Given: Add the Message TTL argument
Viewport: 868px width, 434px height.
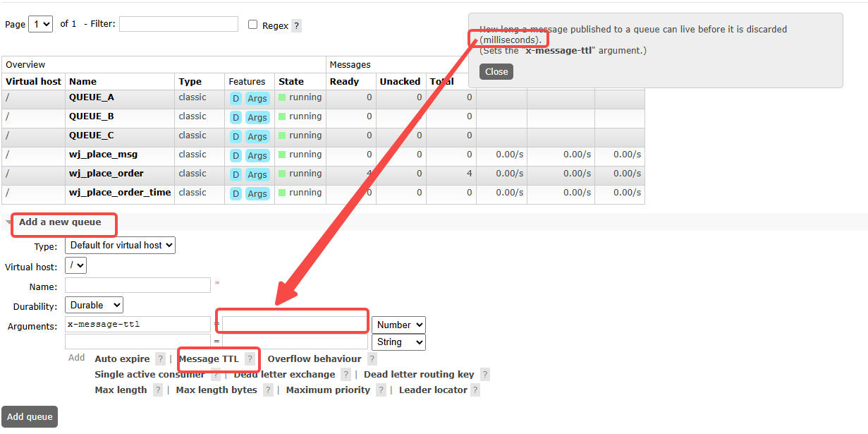Looking at the screenshot, I should (209, 359).
